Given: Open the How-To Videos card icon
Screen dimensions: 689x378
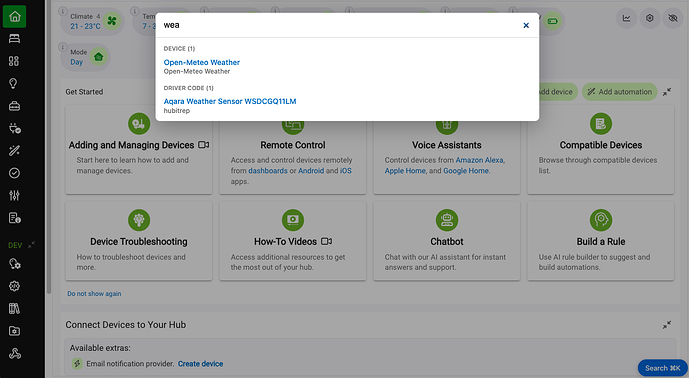Looking at the screenshot, I should (293, 220).
